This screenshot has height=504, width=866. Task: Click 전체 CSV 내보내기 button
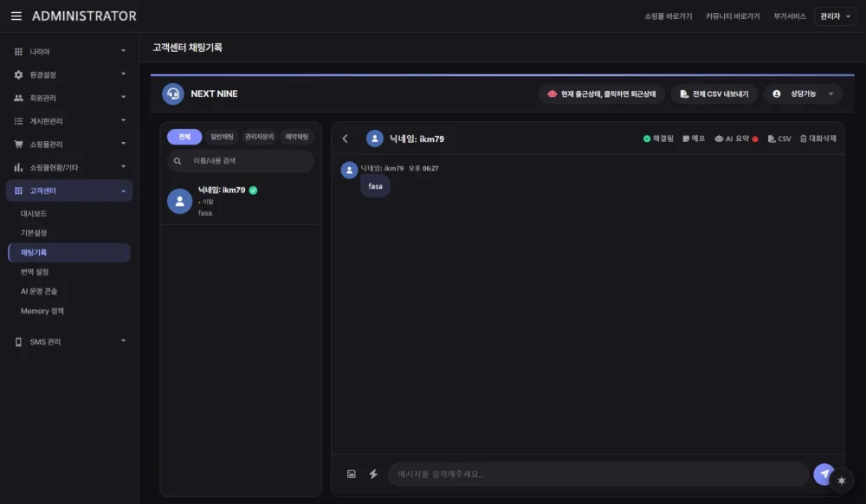714,94
